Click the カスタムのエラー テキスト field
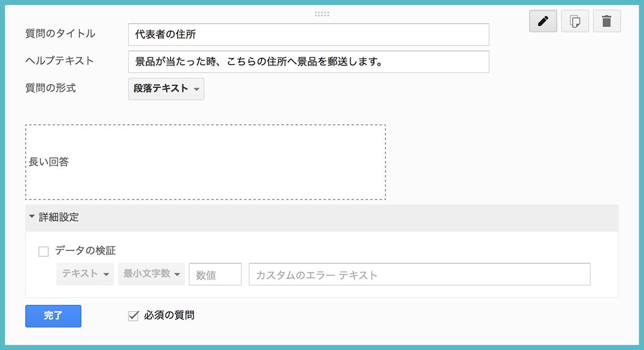This screenshot has width=644, height=350. point(420,274)
